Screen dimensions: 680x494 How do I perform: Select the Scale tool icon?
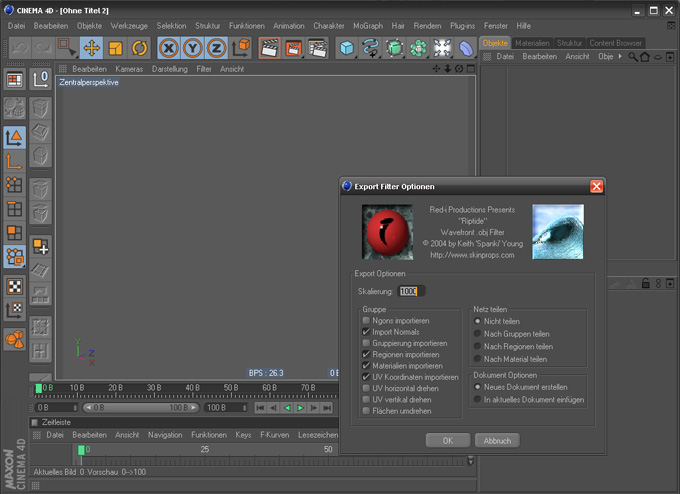(115, 48)
